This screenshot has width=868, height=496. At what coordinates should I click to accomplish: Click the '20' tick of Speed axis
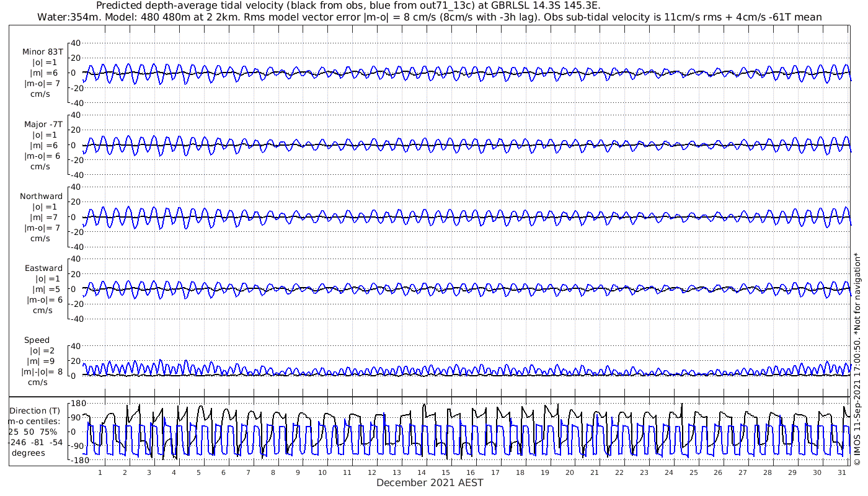tap(76, 361)
